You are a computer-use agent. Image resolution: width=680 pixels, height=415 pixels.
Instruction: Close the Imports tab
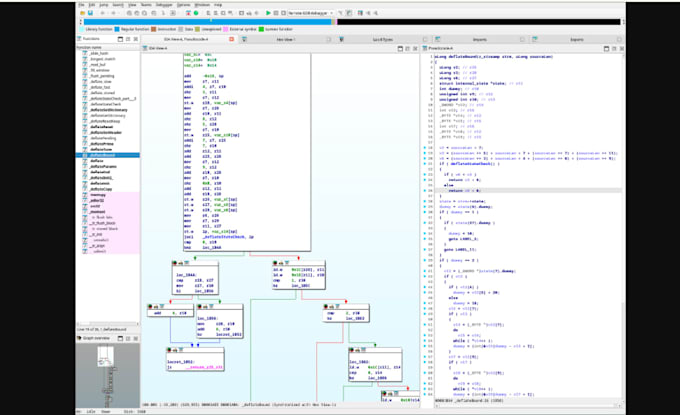click(522, 39)
